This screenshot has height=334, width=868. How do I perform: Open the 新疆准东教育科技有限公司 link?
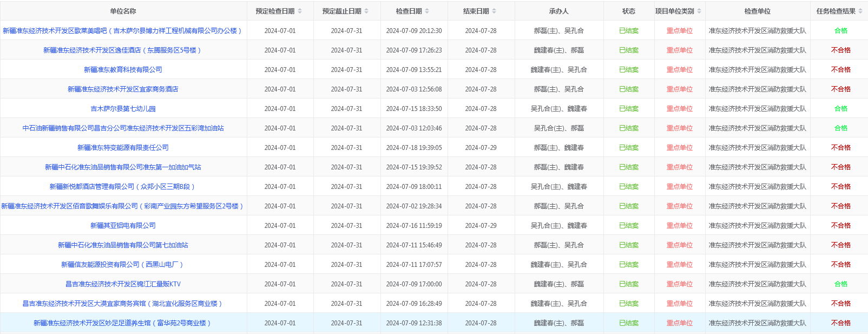123,70
